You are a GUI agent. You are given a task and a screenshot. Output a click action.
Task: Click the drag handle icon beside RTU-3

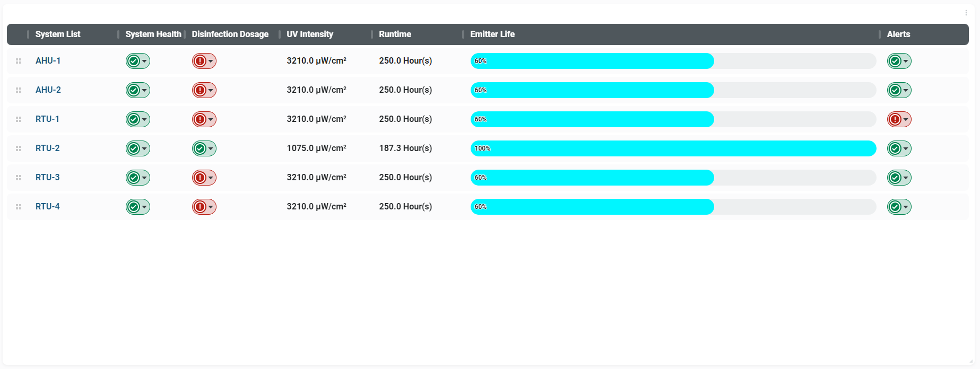click(x=19, y=178)
